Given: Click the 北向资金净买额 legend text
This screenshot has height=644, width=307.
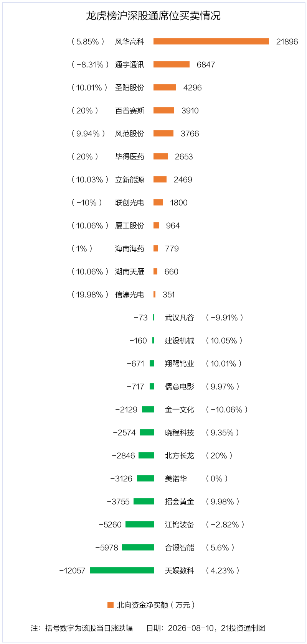Looking at the screenshot, I should click(x=156, y=605).
